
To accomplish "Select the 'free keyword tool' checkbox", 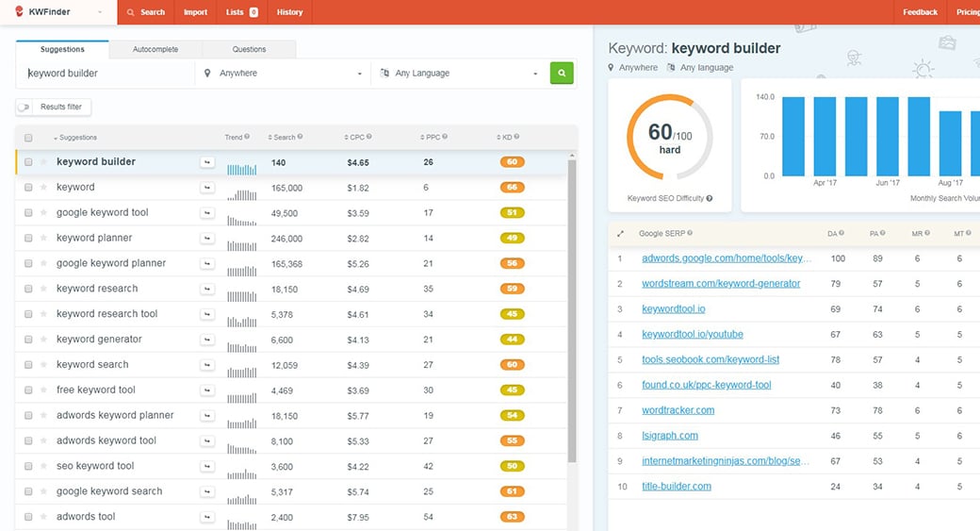I will (x=28, y=390).
